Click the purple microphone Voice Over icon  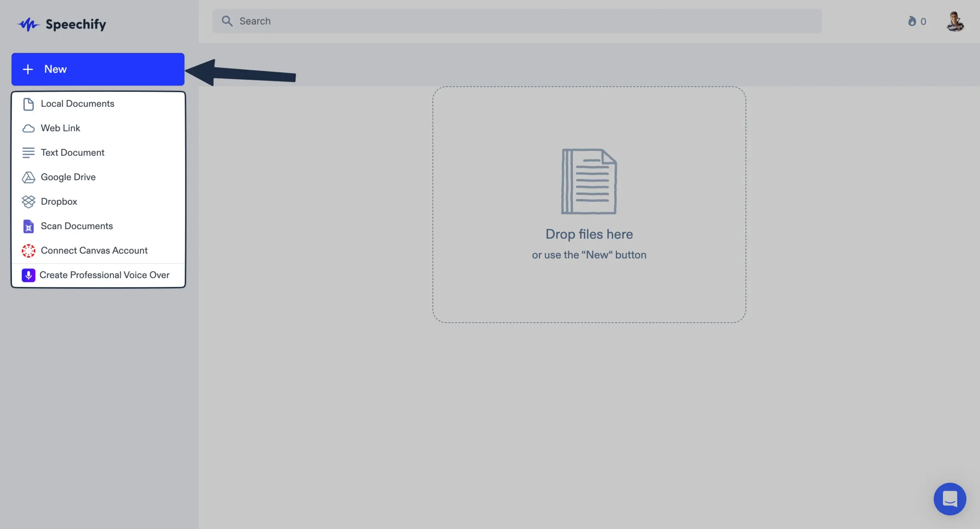point(28,275)
